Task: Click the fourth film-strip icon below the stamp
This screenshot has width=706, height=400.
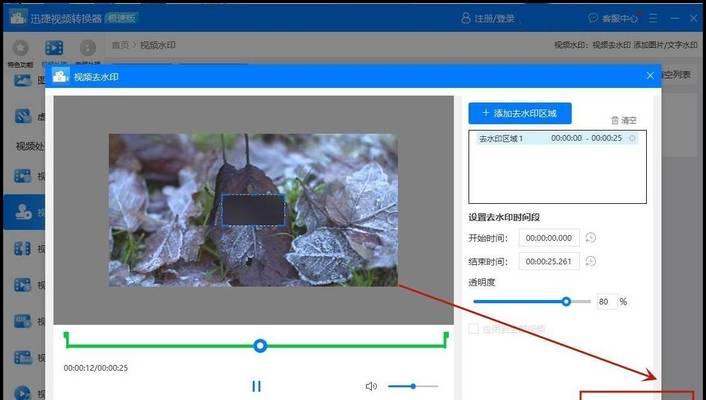Action: tap(23, 358)
